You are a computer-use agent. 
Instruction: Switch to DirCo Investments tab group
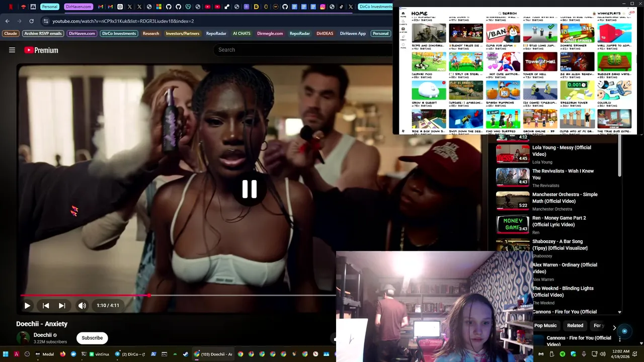tap(376, 7)
